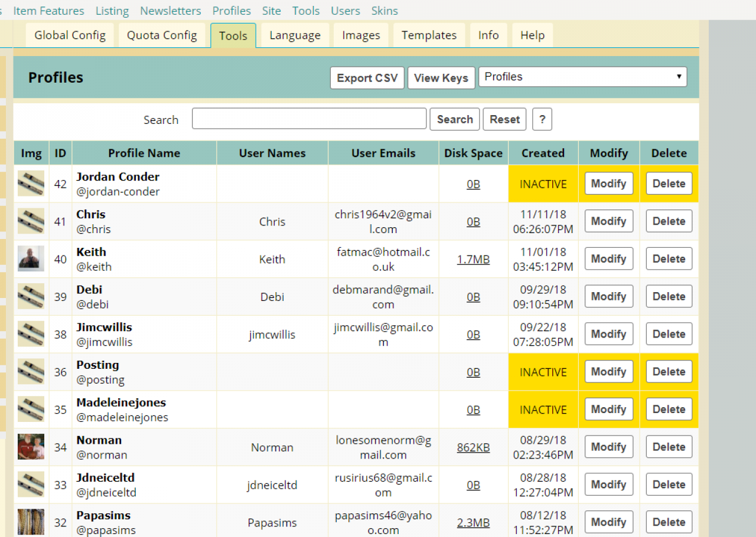Open Papasims profile image thumbnail
Screen dimensions: 756x537
31,522
